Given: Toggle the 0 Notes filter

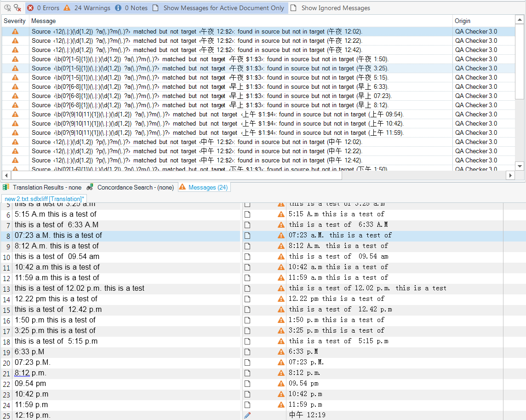Looking at the screenshot, I should (x=131, y=8).
